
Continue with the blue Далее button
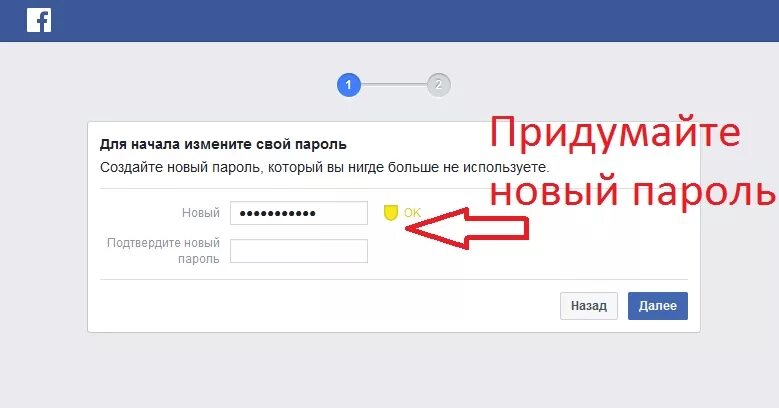pos(658,306)
